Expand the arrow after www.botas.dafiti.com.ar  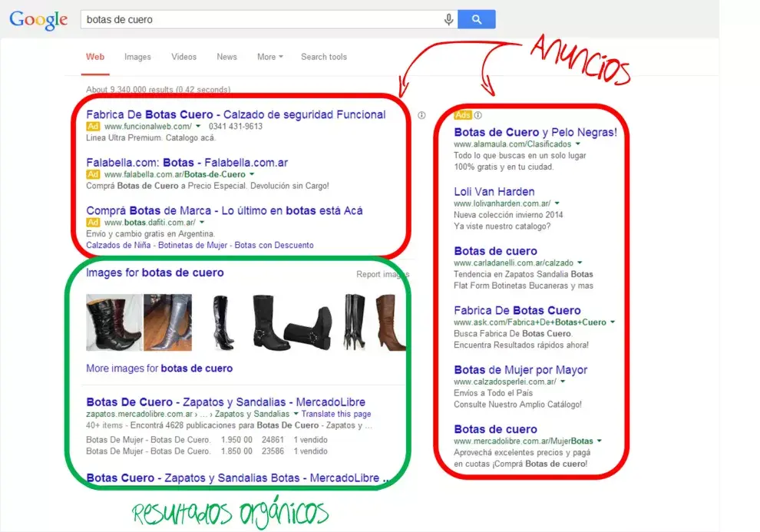click(202, 223)
